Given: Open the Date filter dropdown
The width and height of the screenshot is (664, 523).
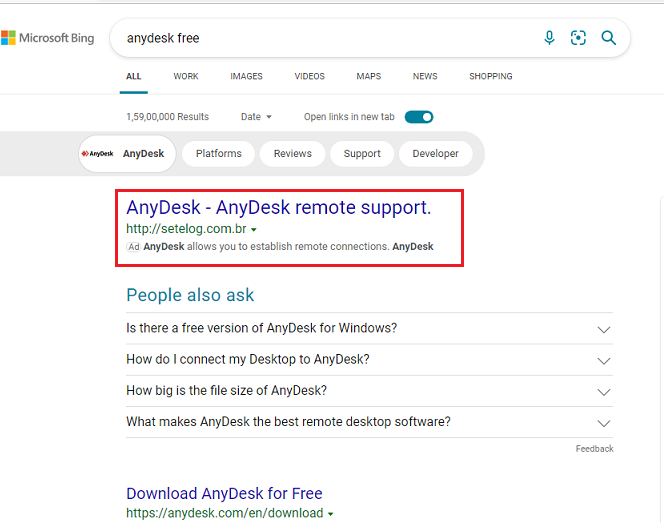Looking at the screenshot, I should click(x=256, y=117).
